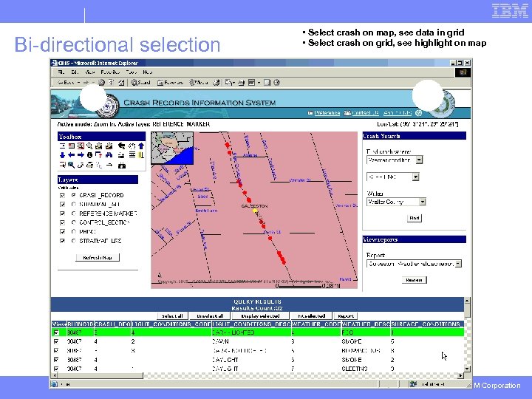Open the dropdown arrow beside the browser Edit icon
Viewport: 532px width, 399px height.
259,83
